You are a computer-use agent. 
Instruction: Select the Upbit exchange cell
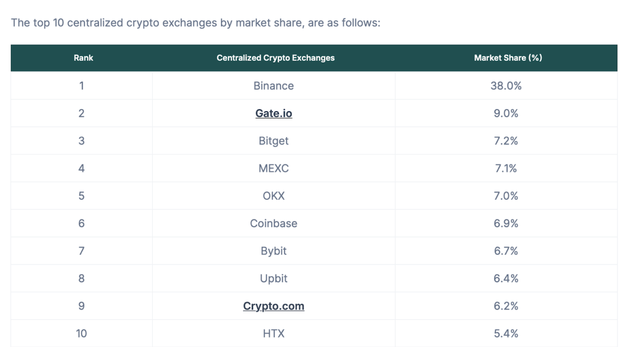coord(273,279)
